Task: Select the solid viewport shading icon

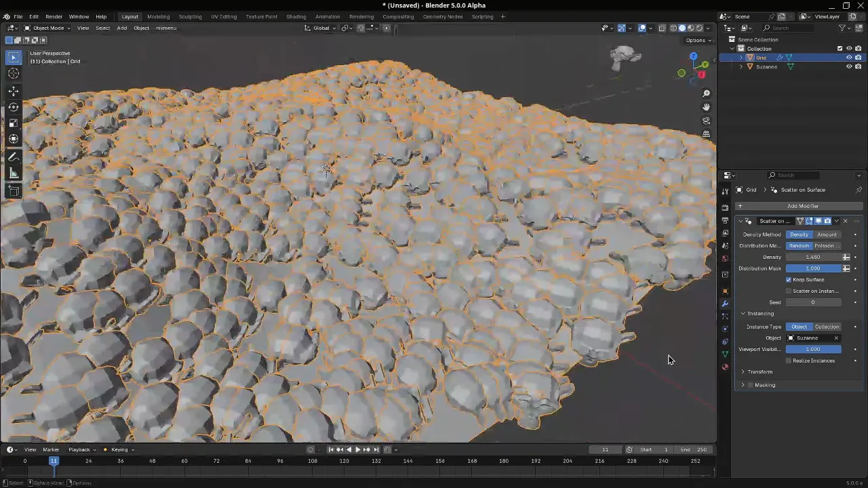Action: pos(682,28)
